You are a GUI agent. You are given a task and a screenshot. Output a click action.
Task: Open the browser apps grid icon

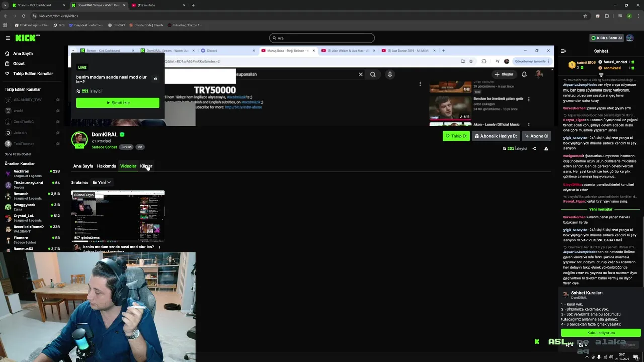coord(5,25)
